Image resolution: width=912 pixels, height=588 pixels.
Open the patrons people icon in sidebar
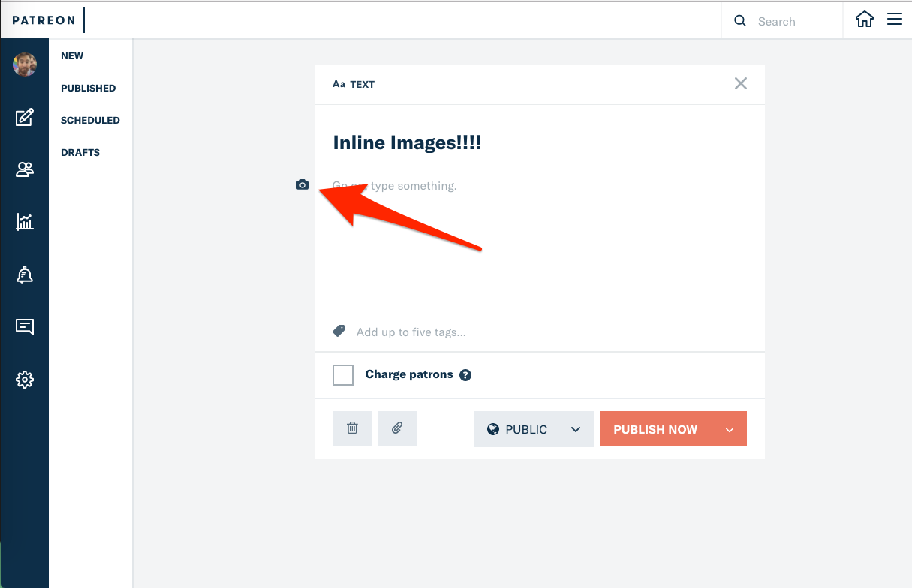(x=25, y=169)
